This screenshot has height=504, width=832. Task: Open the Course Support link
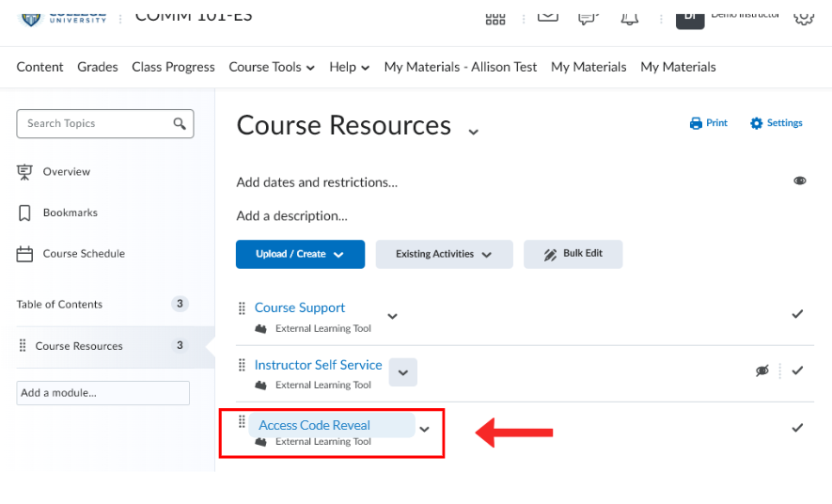click(300, 307)
